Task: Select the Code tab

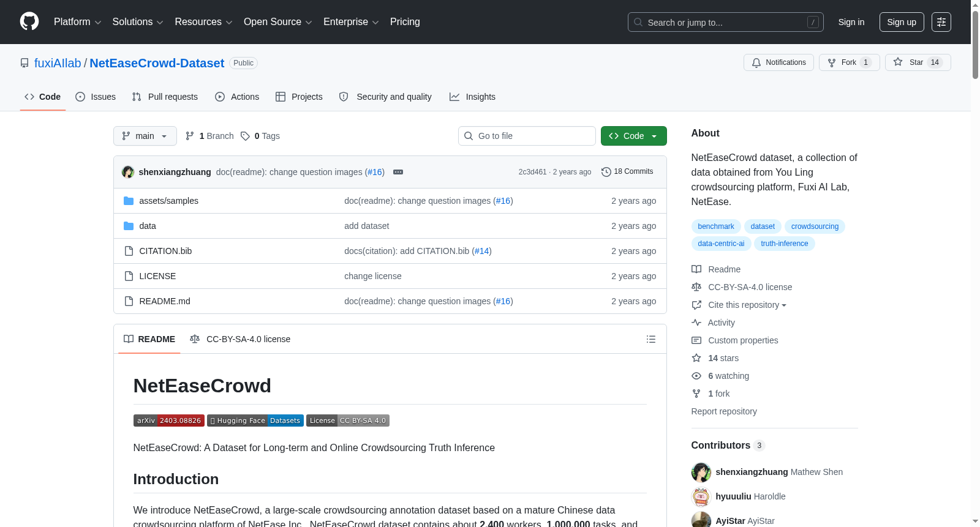Action: [43, 97]
